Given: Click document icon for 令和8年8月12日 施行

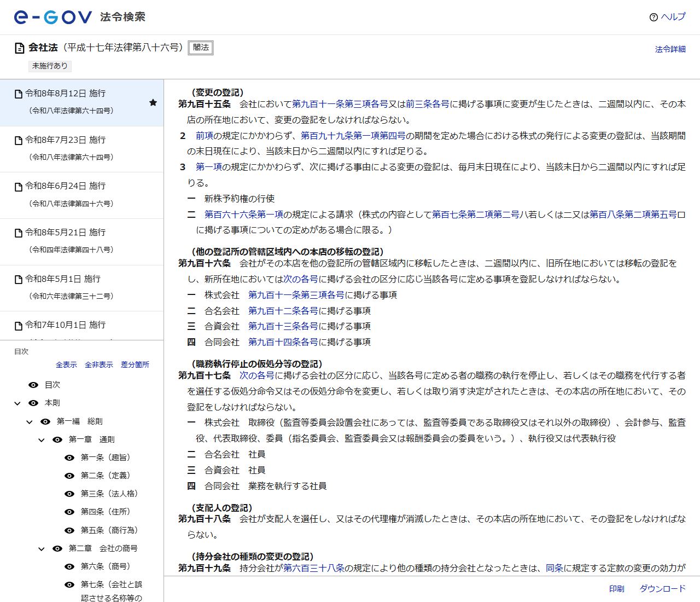Looking at the screenshot, I should [x=19, y=94].
